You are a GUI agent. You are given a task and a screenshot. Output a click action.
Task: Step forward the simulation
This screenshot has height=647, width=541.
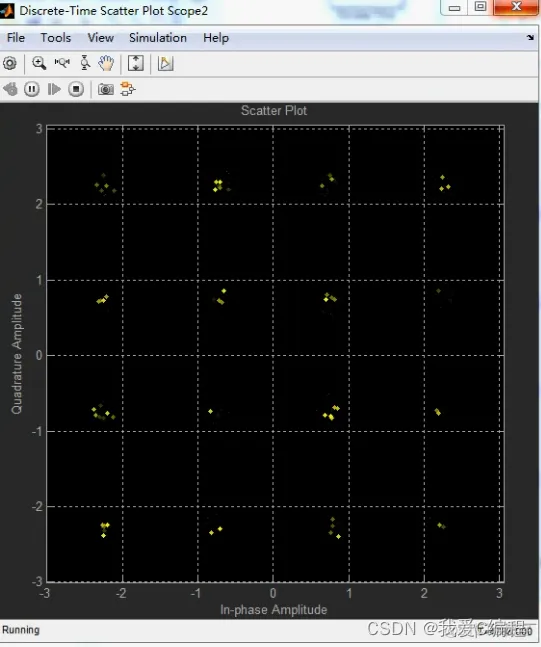[54, 89]
